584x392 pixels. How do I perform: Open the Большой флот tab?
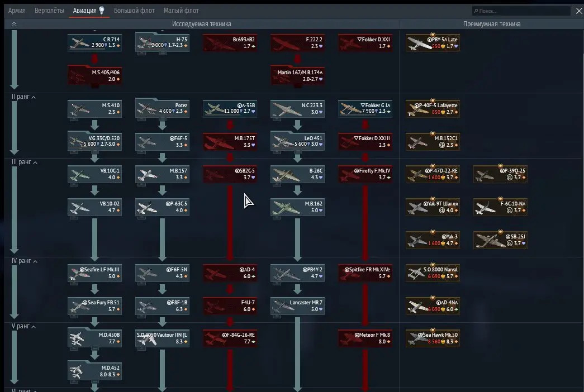(x=134, y=11)
